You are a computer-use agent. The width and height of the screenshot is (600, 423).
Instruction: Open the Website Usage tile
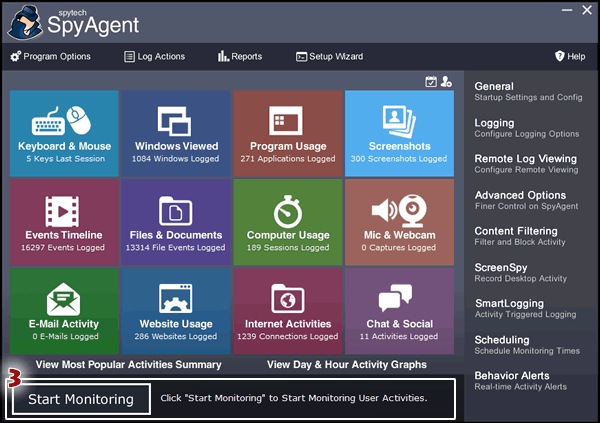(176, 310)
